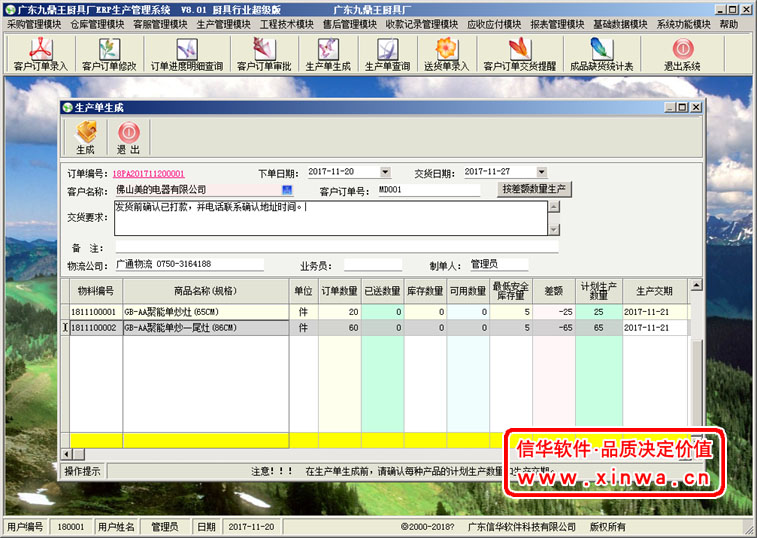This screenshot has width=757, height=538.
Task: Expand the 交货日期 date dropdown
Action: (x=542, y=173)
